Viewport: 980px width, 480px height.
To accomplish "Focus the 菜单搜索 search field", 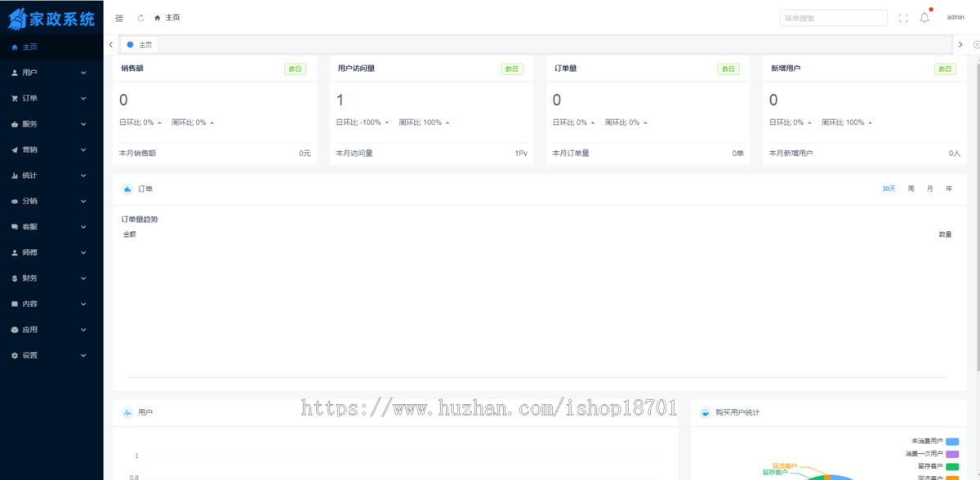I will click(834, 18).
